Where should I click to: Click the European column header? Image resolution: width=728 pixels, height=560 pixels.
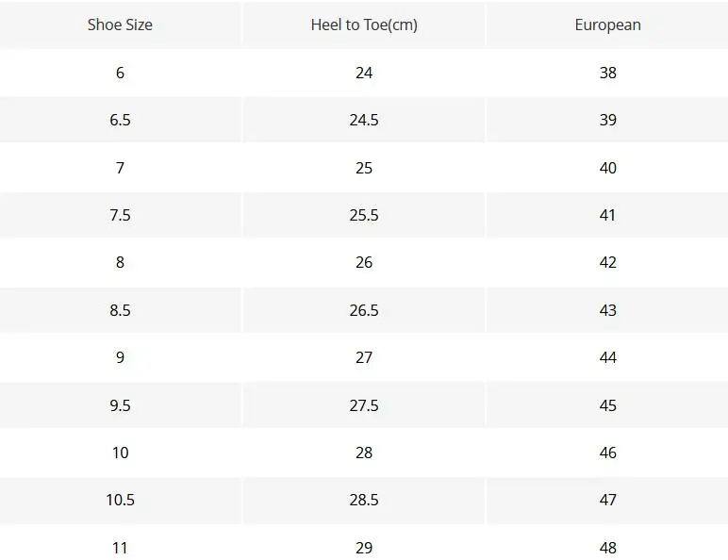607,25
